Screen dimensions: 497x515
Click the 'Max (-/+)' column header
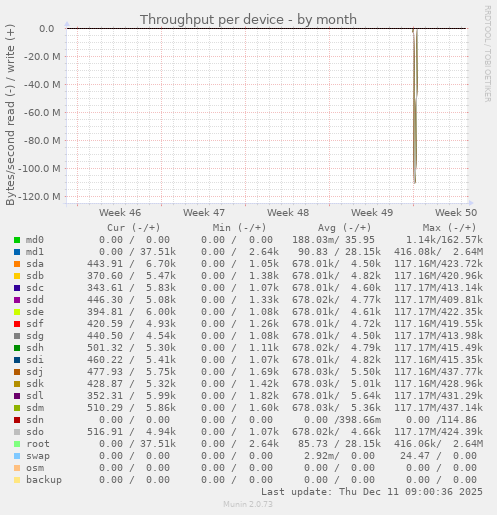[x=449, y=228]
